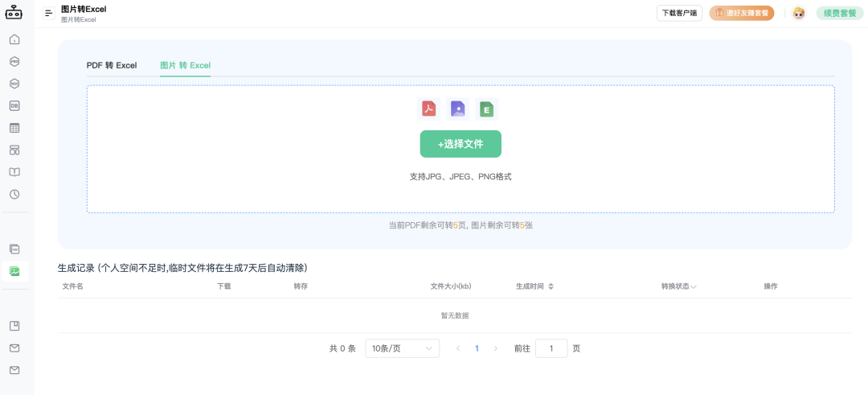Click the 图片转Excel page title
The height and width of the screenshot is (395, 868).
pos(84,9)
